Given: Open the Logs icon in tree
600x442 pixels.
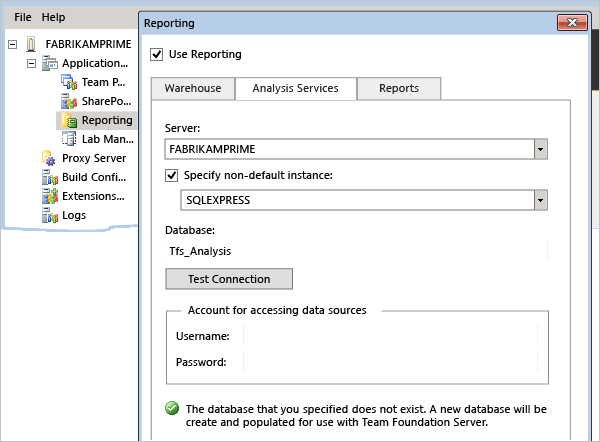Looking at the screenshot, I should tap(49, 216).
